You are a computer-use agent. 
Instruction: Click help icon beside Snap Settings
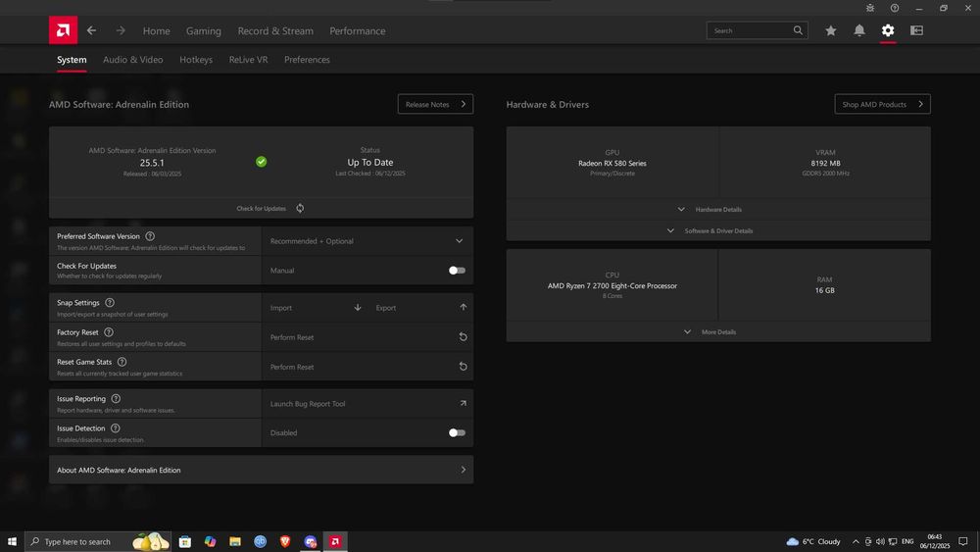point(110,303)
